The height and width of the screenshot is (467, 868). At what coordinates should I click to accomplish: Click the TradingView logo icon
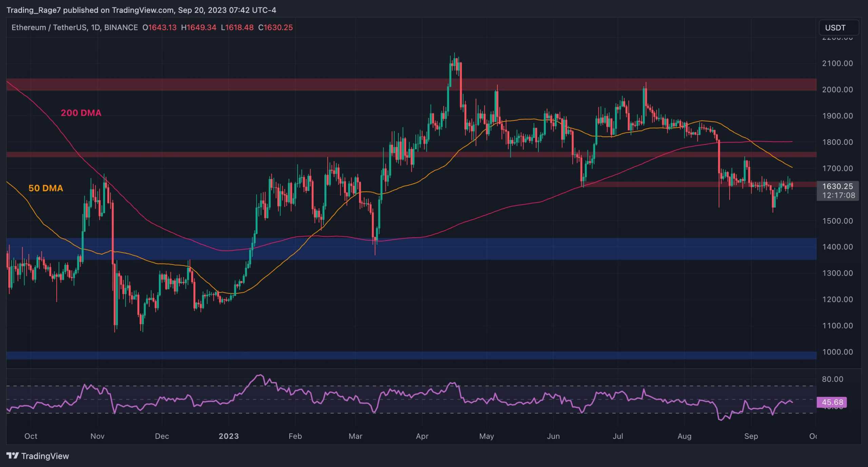pyautogui.click(x=13, y=455)
